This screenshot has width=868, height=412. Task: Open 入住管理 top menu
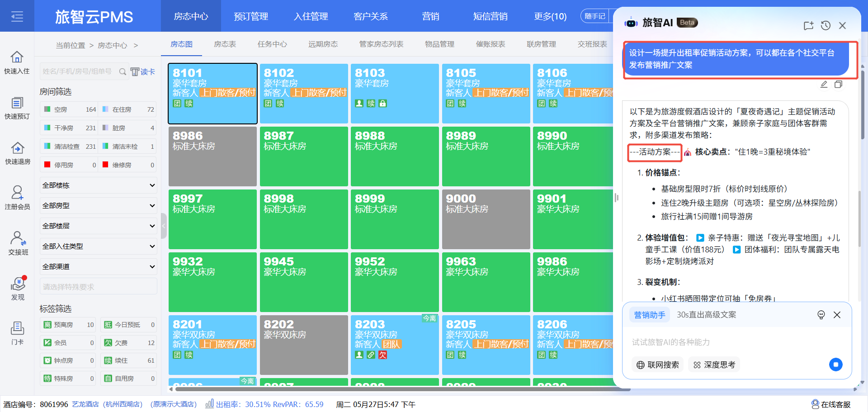coord(311,16)
